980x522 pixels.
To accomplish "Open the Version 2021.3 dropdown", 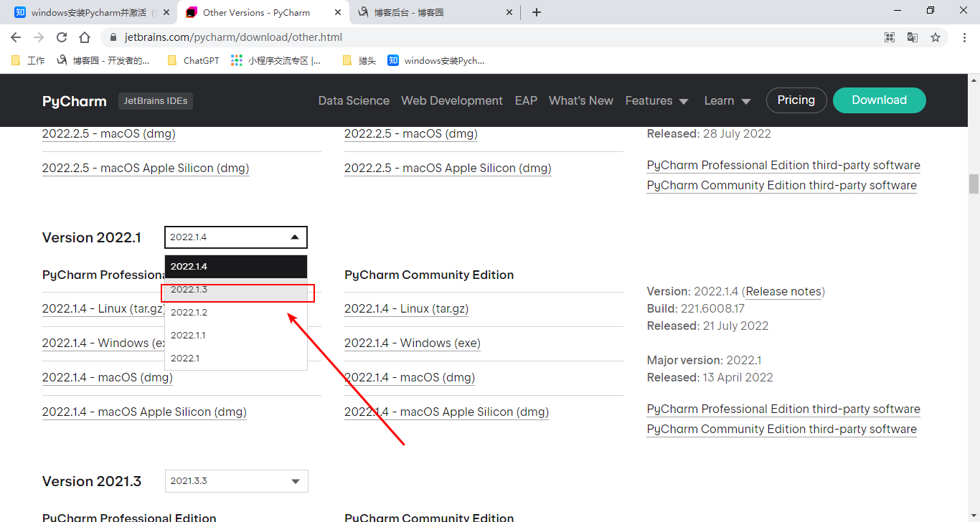I will point(237,481).
